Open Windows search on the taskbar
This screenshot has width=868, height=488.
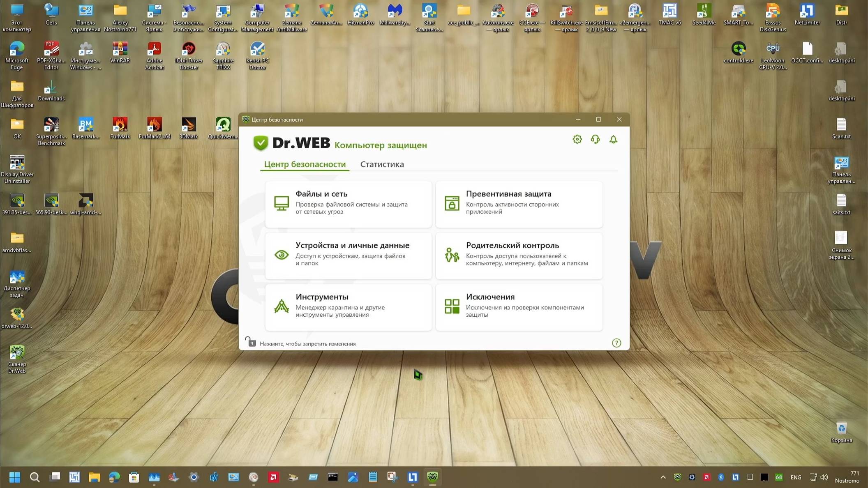click(35, 477)
